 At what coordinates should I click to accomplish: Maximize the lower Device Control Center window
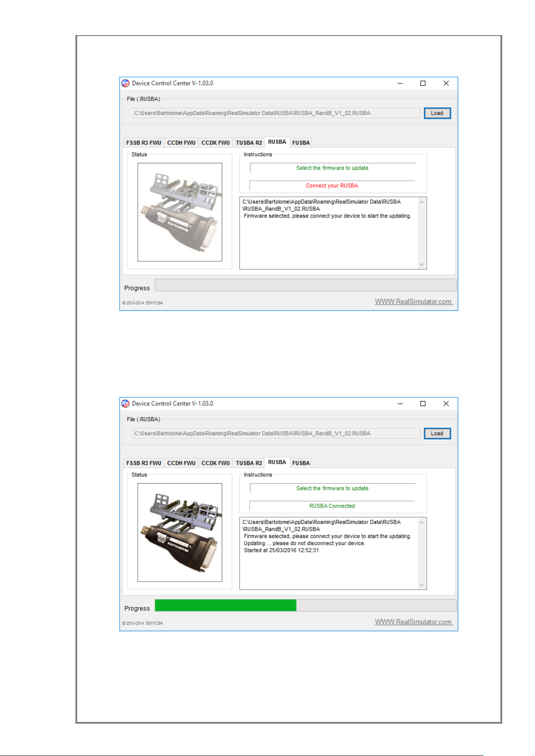(423, 404)
